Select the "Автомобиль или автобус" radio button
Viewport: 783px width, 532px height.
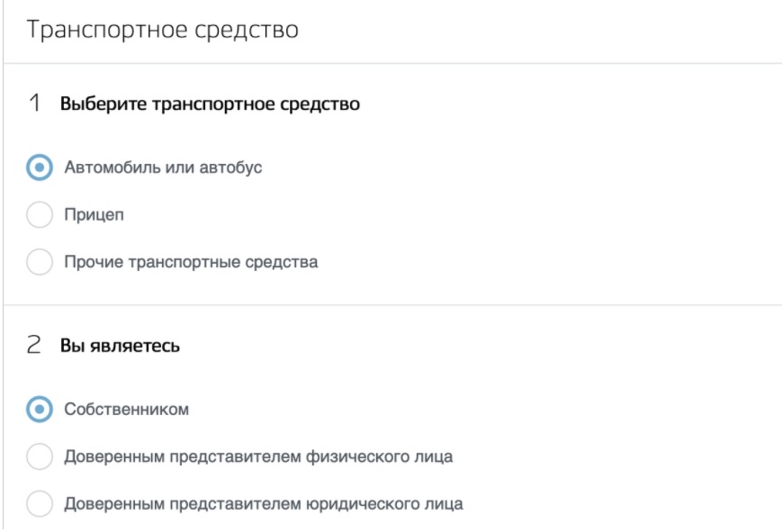(40, 168)
